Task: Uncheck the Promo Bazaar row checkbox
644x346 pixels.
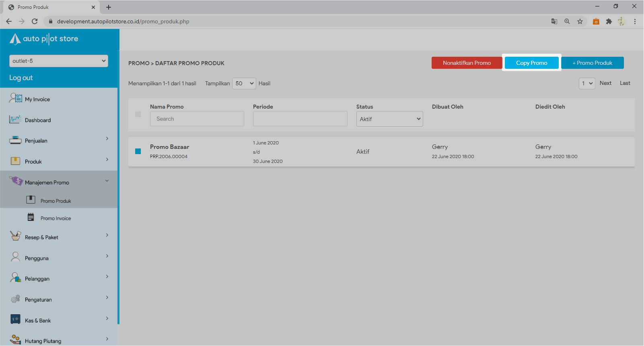Action: [x=138, y=151]
